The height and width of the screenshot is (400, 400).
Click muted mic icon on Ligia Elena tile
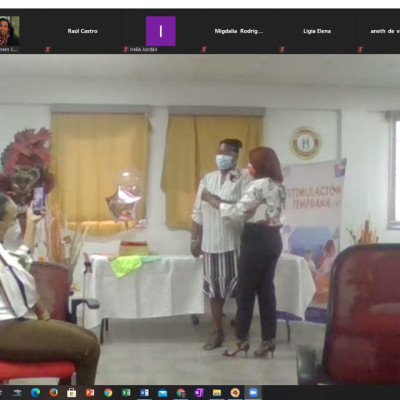coord(282,49)
